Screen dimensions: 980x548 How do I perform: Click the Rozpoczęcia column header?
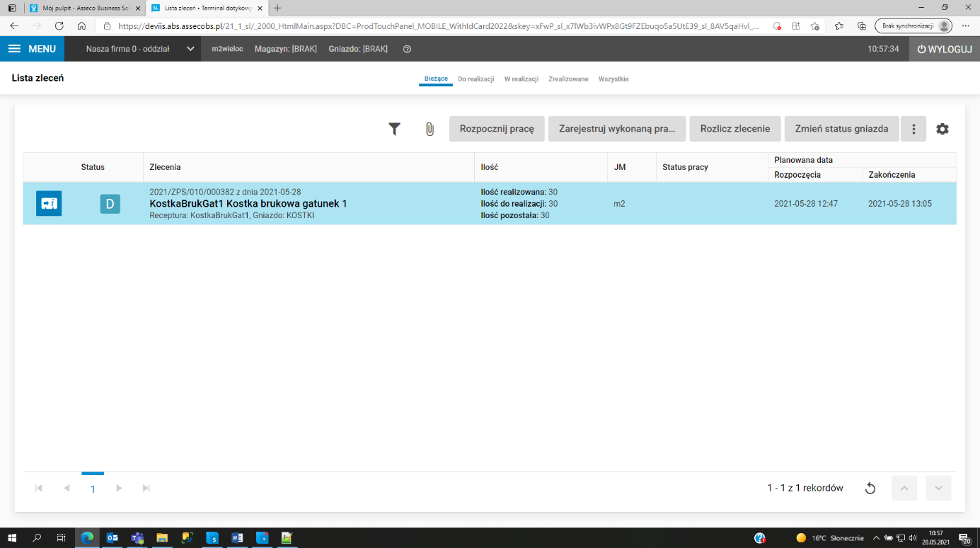pyautogui.click(x=815, y=174)
